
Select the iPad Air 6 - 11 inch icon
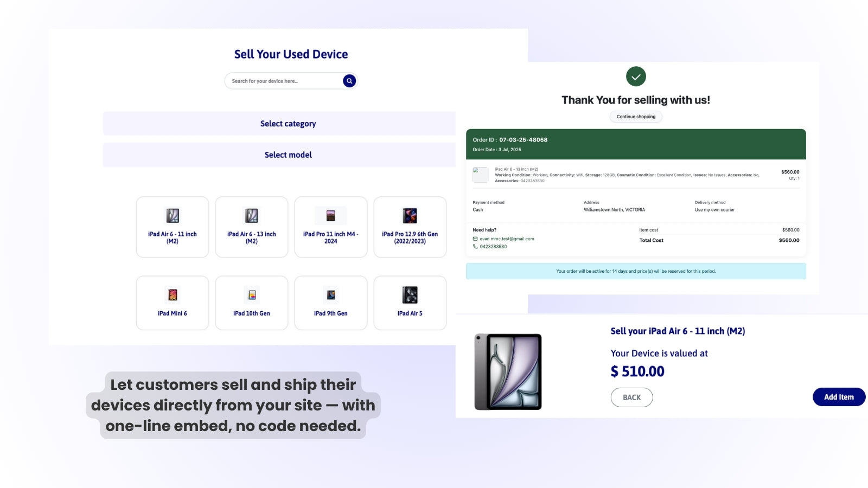173,215
